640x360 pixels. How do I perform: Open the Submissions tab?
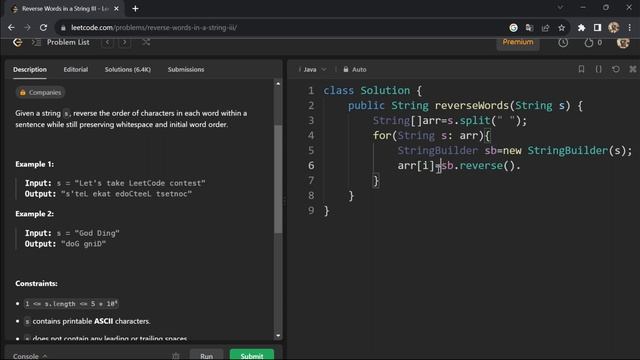(x=186, y=69)
